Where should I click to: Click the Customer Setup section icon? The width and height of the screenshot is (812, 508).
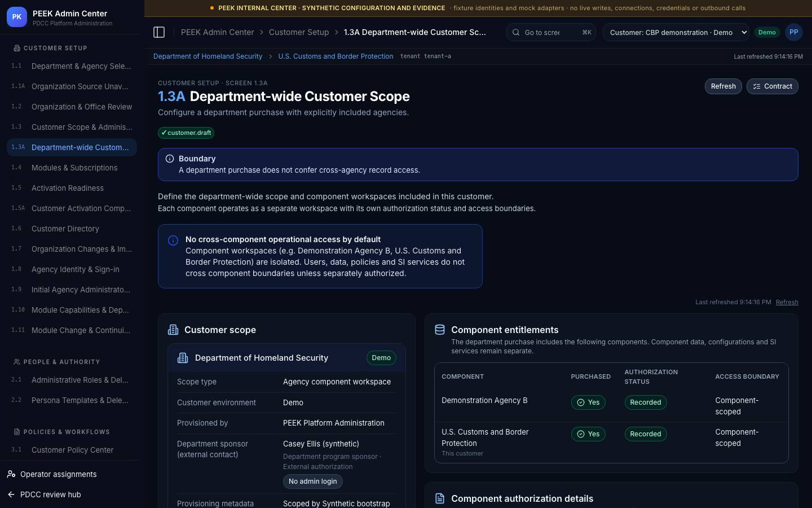[x=17, y=48]
